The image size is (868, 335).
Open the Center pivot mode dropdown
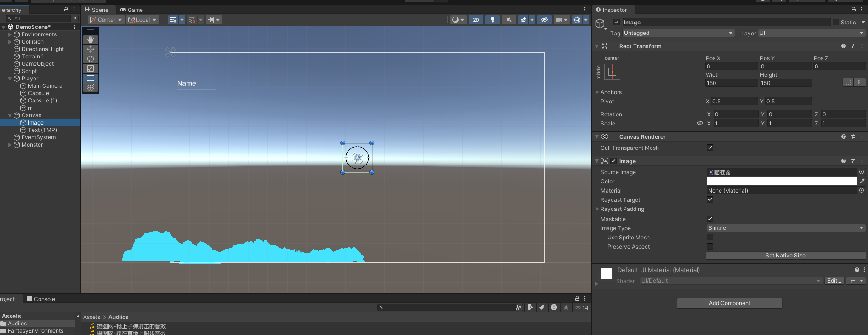pyautogui.click(x=106, y=20)
